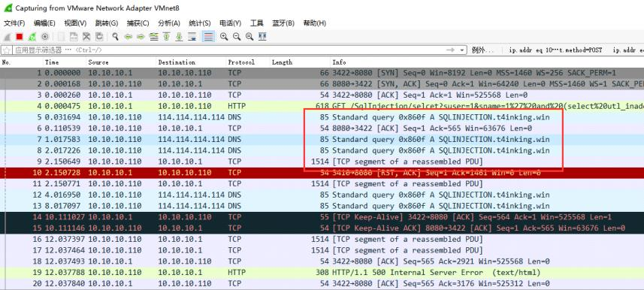The width and height of the screenshot is (644, 290).
Task: Toggle auto-scroll during live capture
Action: tap(192, 37)
